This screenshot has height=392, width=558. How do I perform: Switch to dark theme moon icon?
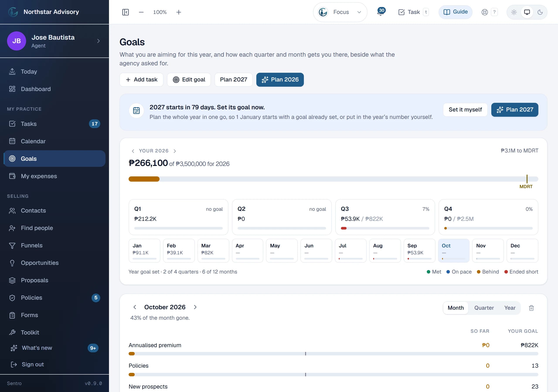click(540, 12)
